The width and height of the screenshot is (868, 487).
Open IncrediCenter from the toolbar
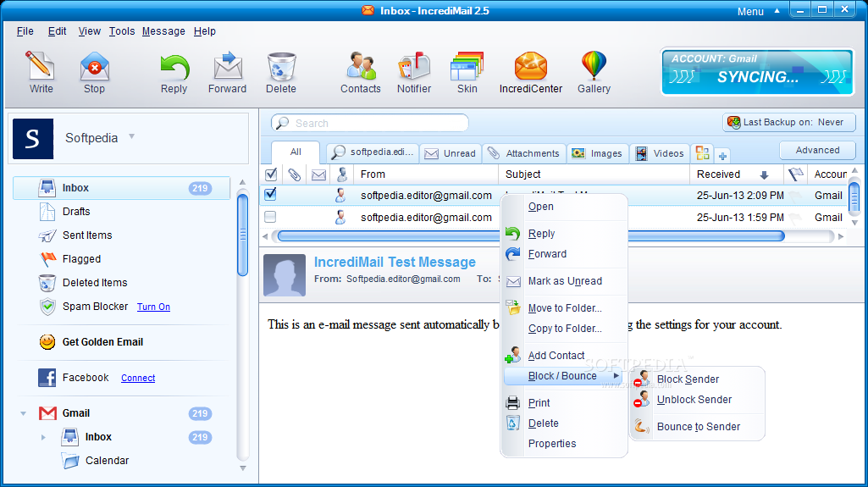coord(531,72)
